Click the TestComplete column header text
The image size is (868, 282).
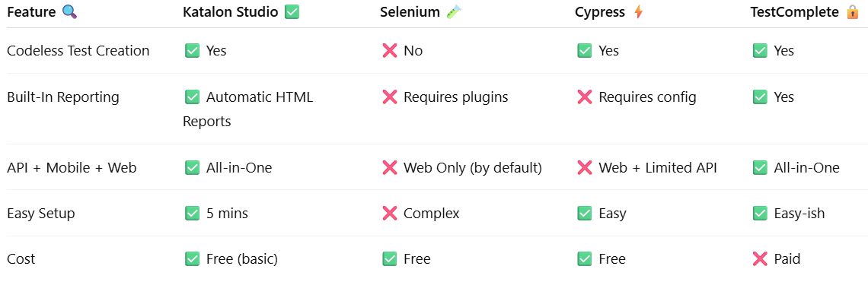click(x=795, y=12)
